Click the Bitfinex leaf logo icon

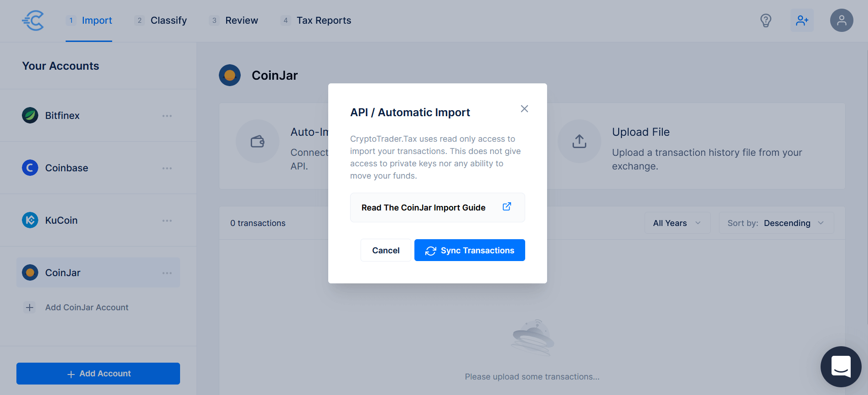pos(30,115)
